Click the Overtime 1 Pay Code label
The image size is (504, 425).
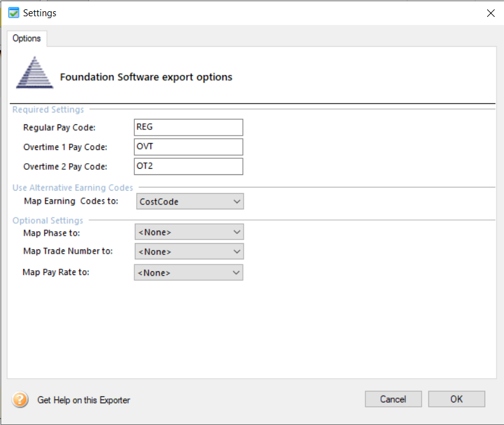coord(65,147)
